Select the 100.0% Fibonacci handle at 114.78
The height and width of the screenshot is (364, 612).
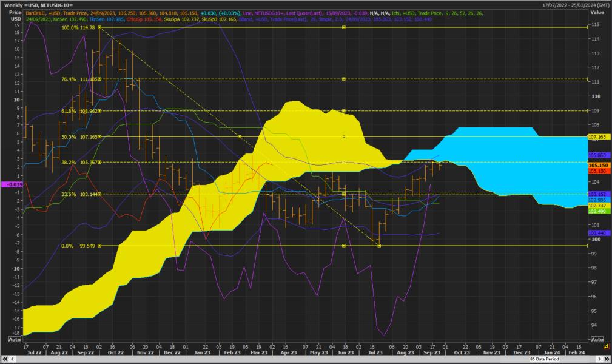click(99, 28)
